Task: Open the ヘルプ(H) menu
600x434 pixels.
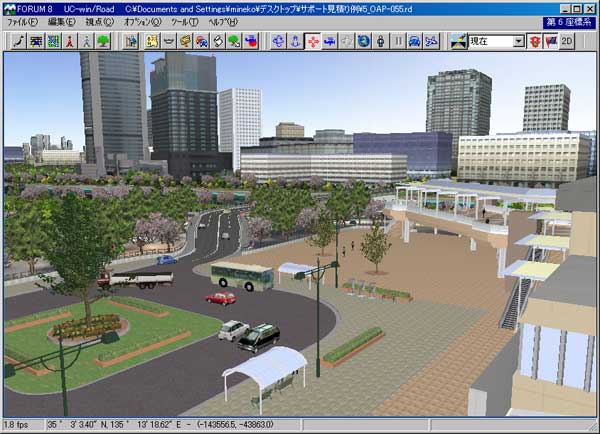Action: point(223,22)
